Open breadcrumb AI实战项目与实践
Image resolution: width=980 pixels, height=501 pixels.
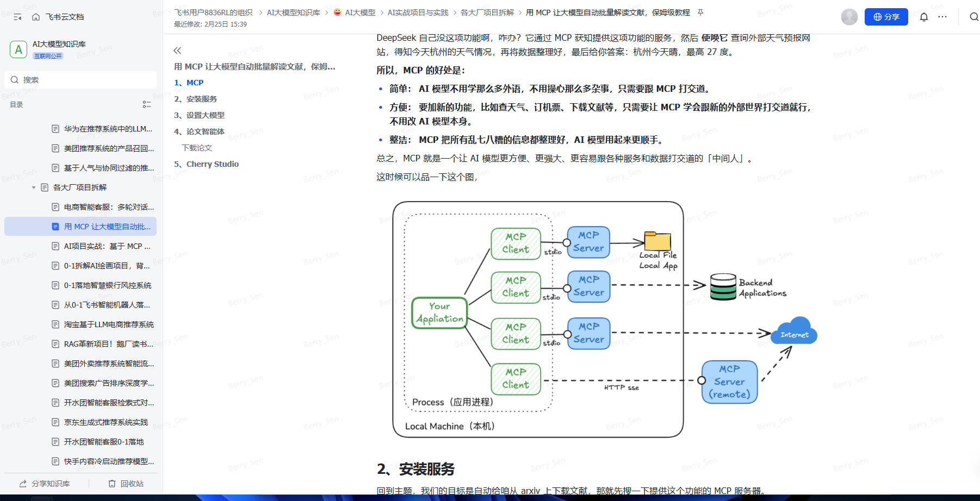pos(418,12)
